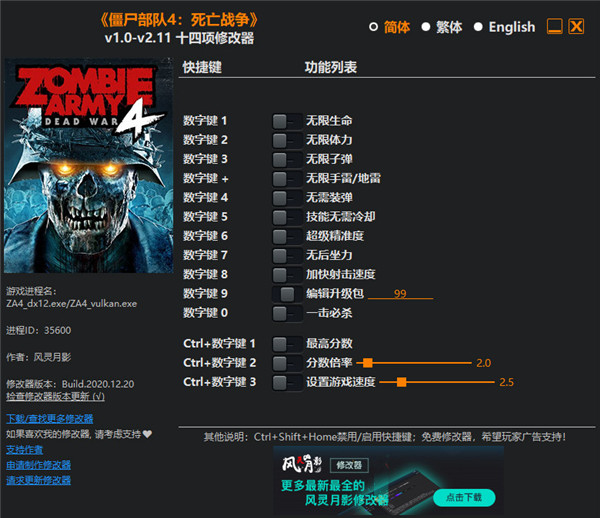The image size is (600, 518).
Task: Enable the 无限体力 toggle
Action: [287, 141]
